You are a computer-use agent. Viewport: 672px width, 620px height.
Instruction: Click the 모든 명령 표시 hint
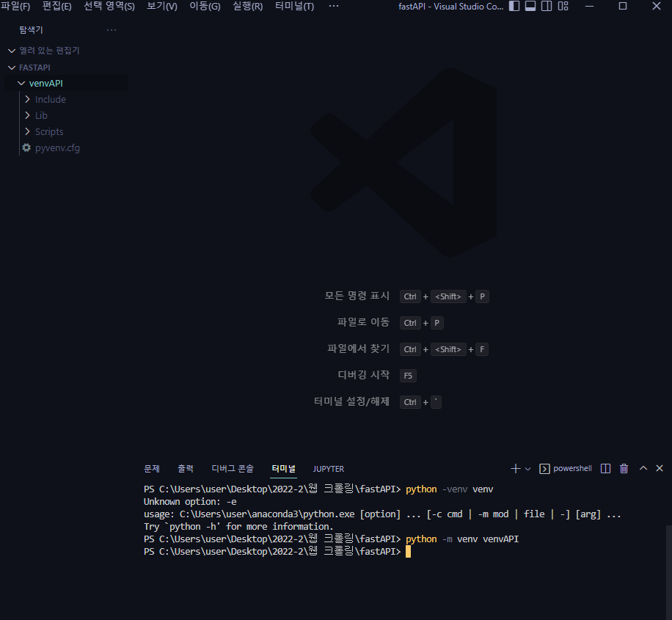click(x=357, y=296)
